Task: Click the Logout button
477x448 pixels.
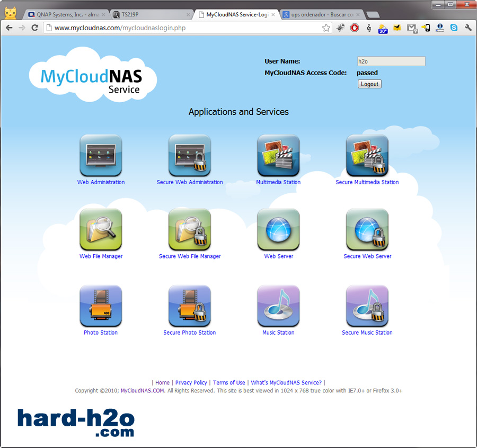Action: coord(369,84)
